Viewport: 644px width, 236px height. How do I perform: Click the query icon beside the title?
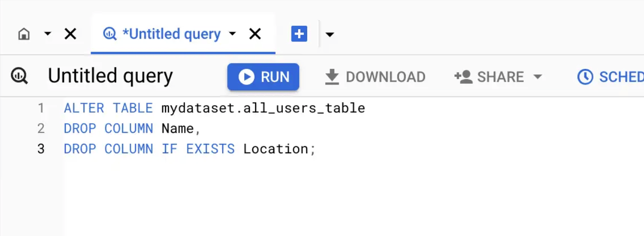(20, 76)
